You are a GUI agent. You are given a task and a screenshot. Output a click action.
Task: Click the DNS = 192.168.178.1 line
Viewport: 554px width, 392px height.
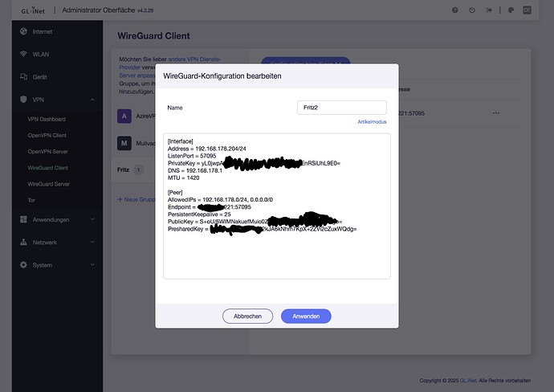[x=195, y=170]
